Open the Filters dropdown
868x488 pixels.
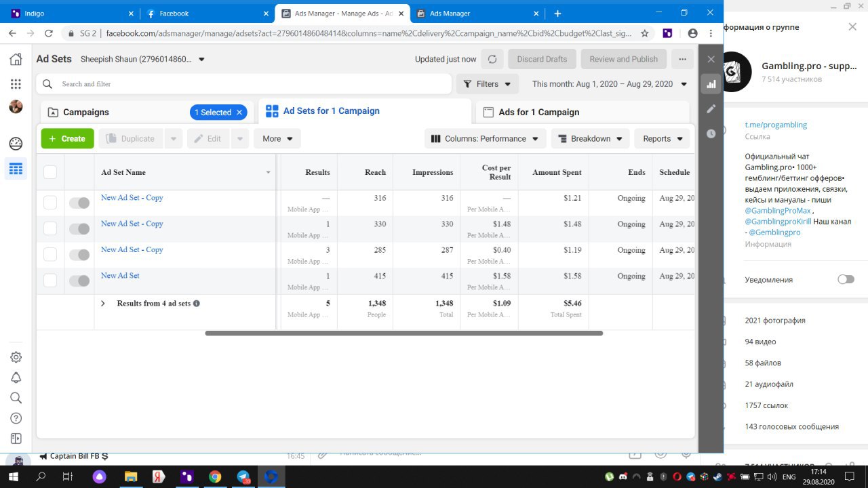click(488, 84)
